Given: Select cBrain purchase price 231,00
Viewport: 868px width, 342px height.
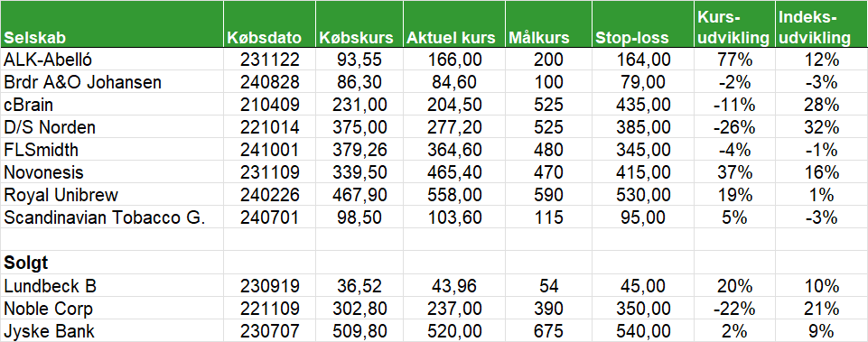Looking at the screenshot, I should (x=359, y=105).
